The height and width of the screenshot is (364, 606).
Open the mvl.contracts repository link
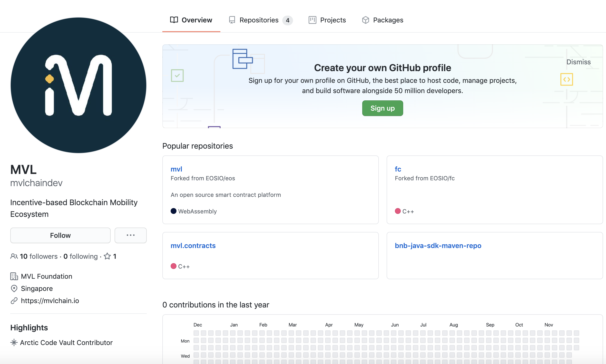point(193,246)
